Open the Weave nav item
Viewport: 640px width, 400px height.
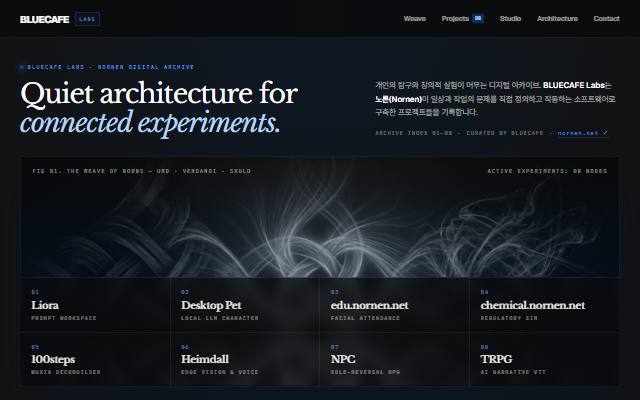click(x=414, y=19)
